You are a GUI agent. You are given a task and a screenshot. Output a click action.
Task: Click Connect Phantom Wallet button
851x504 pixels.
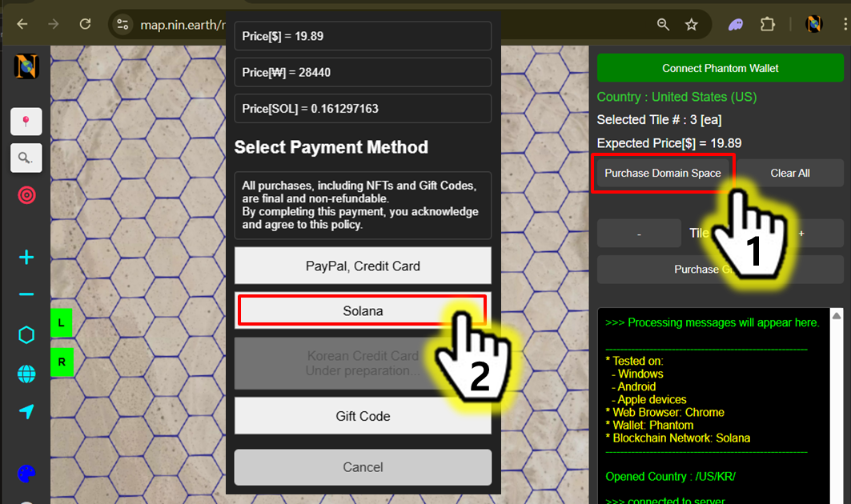pyautogui.click(x=720, y=68)
